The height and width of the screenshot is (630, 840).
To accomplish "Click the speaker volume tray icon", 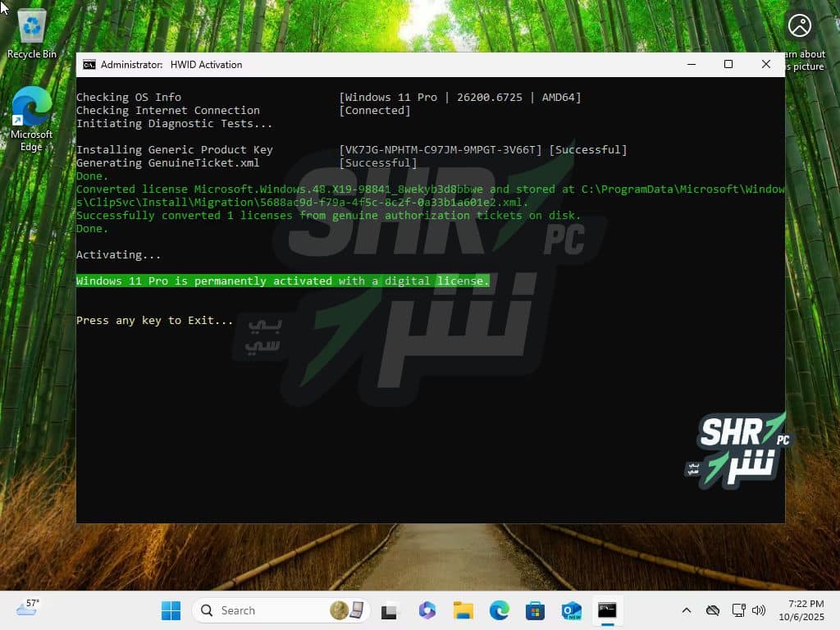I will 759,610.
